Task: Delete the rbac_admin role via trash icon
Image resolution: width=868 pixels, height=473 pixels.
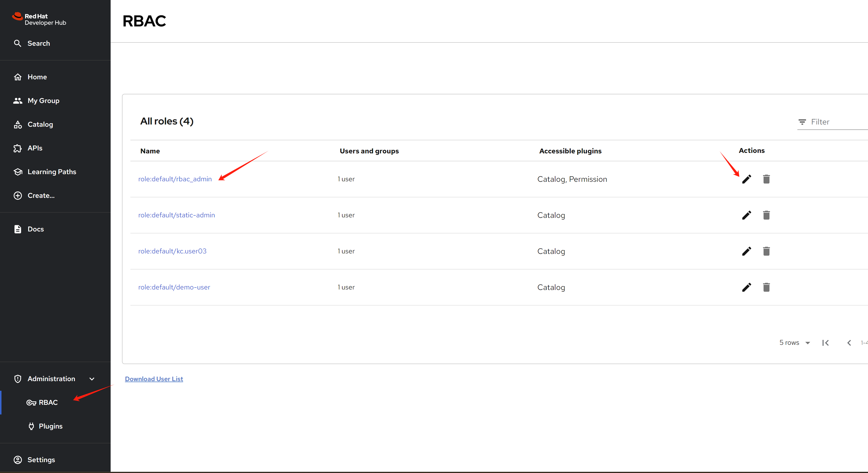Action: tap(766, 179)
